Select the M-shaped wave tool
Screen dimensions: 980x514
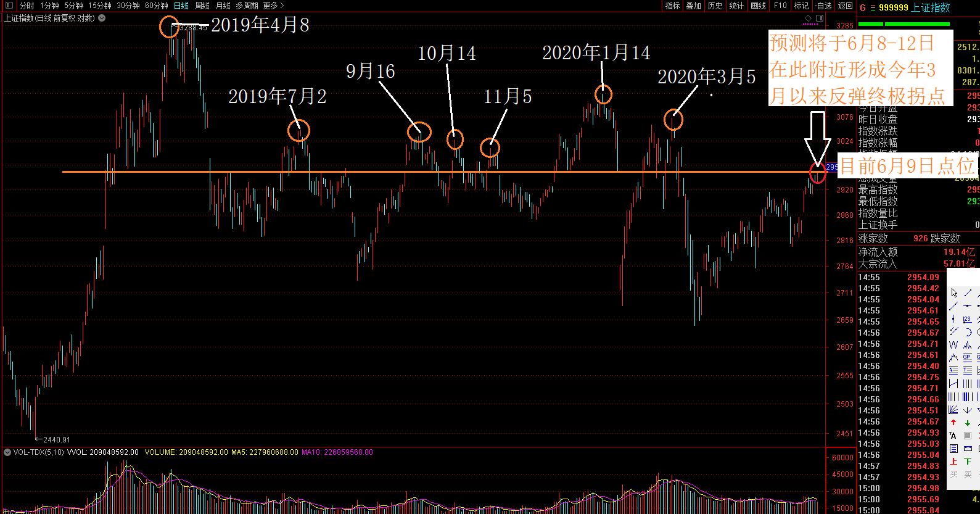tap(968, 345)
